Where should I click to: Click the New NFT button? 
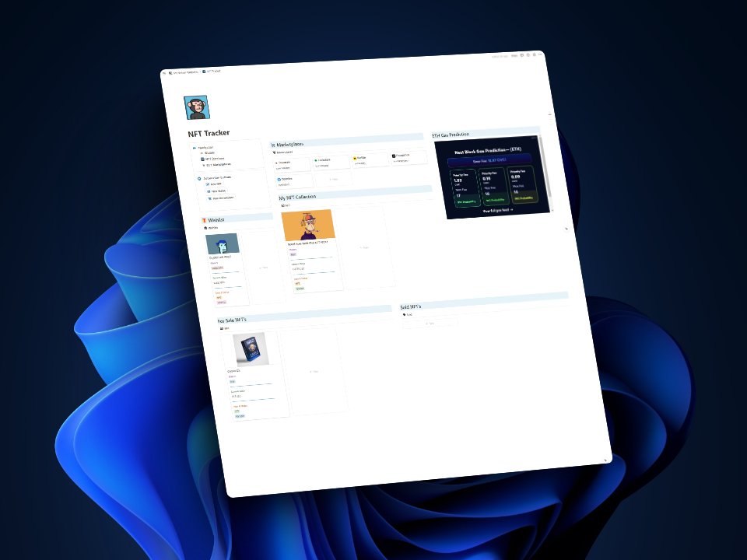pos(213,184)
